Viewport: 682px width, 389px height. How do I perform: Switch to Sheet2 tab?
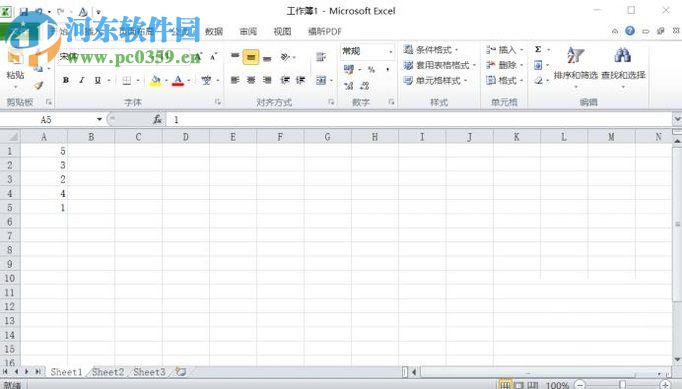click(x=108, y=372)
